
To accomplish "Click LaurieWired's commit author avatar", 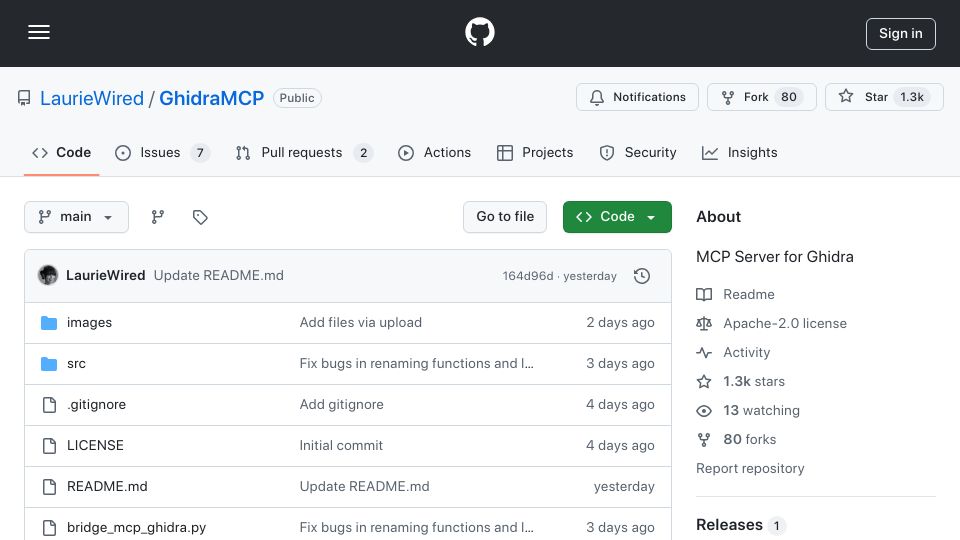I will click(x=48, y=276).
